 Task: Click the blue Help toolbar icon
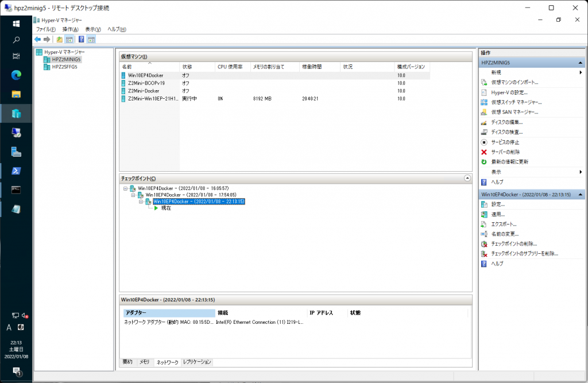(x=81, y=40)
